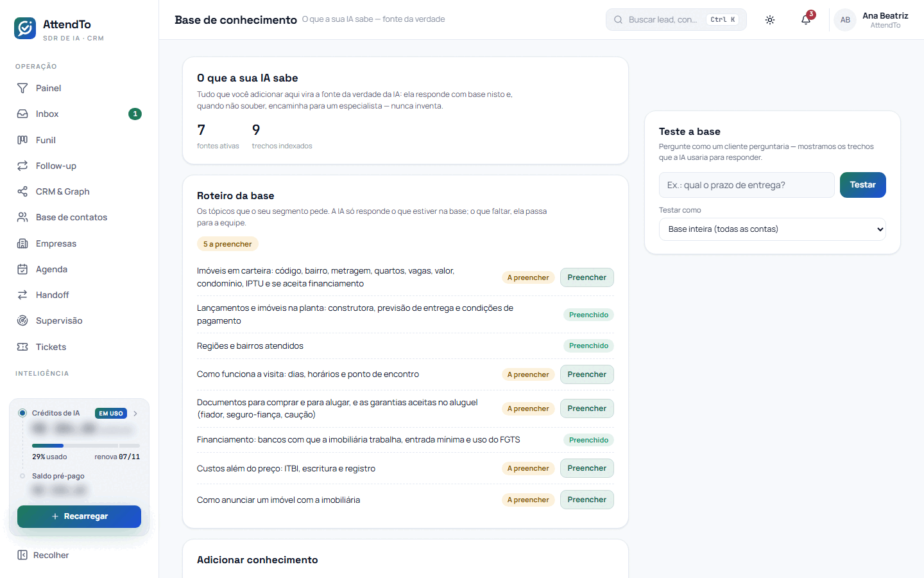Viewport: 924px width, 578px height.
Task: Open Painel via its funnel icon
Action: click(x=22, y=88)
